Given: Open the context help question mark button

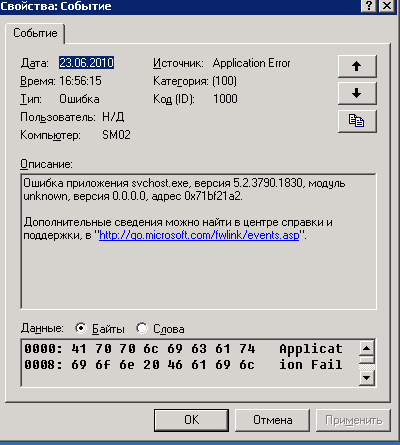Looking at the screenshot, I should click(369, 6).
